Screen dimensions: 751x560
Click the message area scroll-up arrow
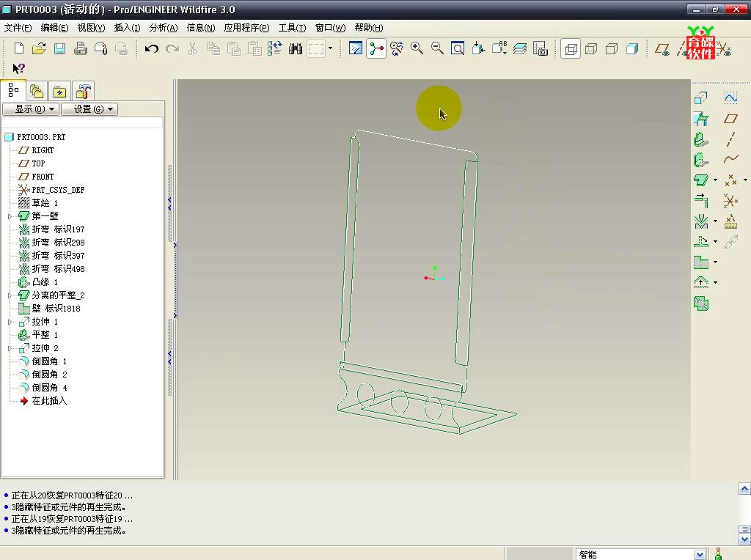click(x=744, y=489)
